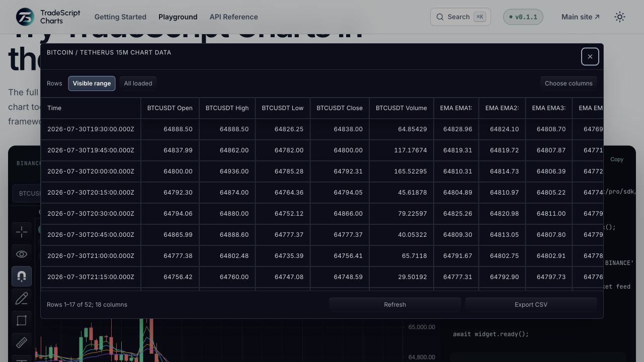The image size is (644, 362).
Task: Click BTCUSDT Volume column header
Action: click(401, 108)
